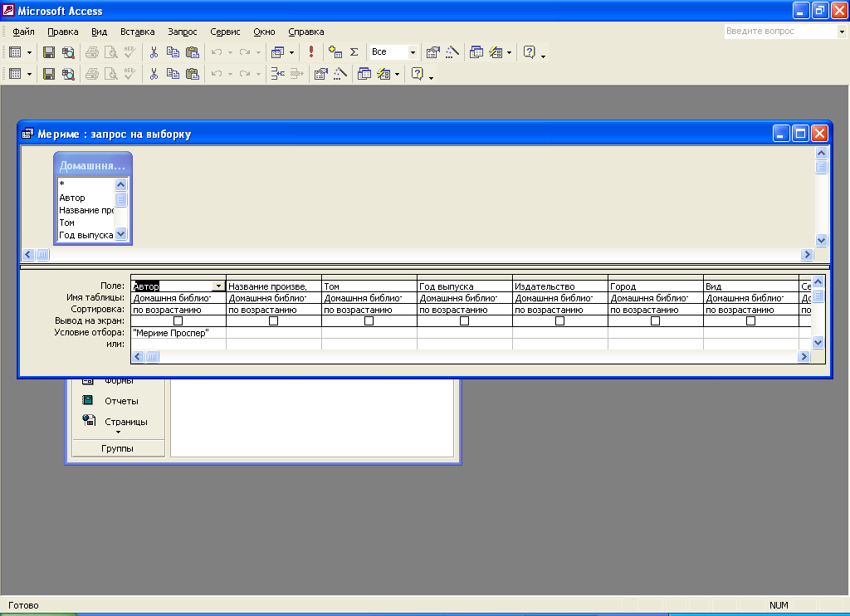The height and width of the screenshot is (616, 850).
Task: Select Отчеты in the database window
Action: [121, 401]
